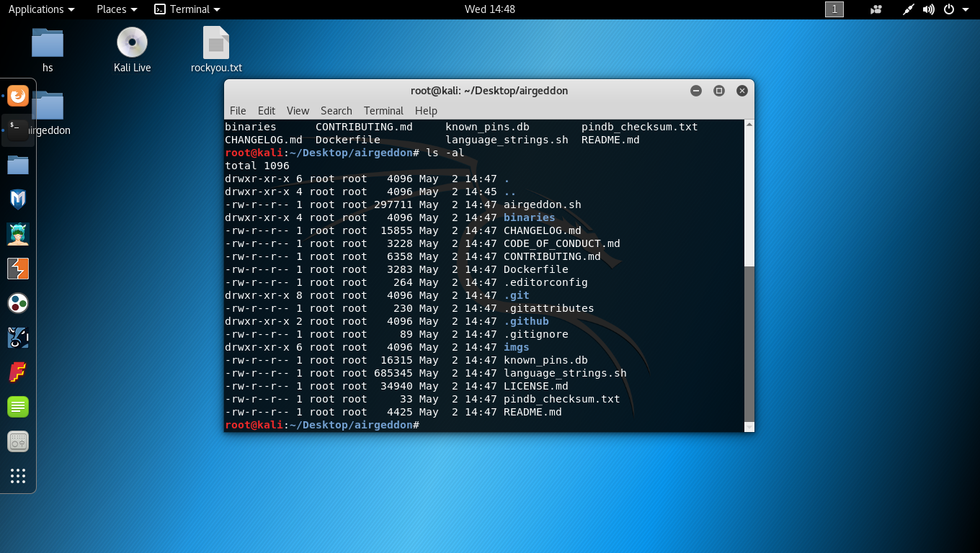Click the .gitignore filename

(x=536, y=334)
